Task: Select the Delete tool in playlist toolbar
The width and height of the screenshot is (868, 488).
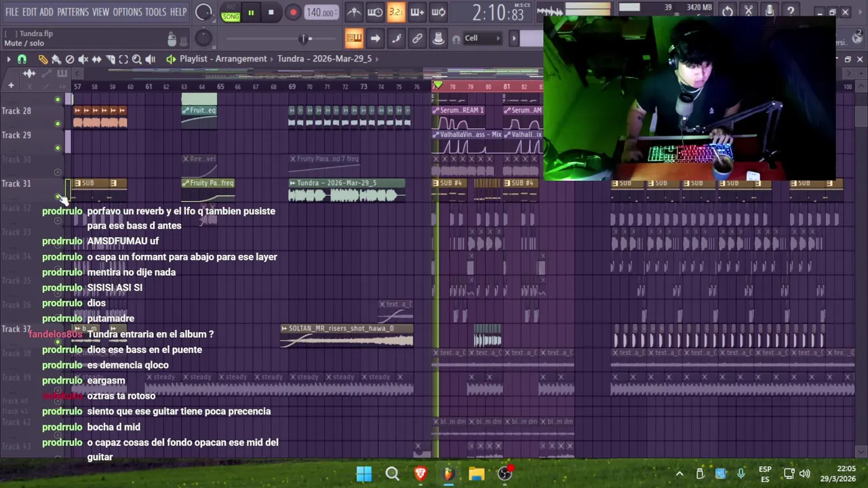Action: [70, 59]
